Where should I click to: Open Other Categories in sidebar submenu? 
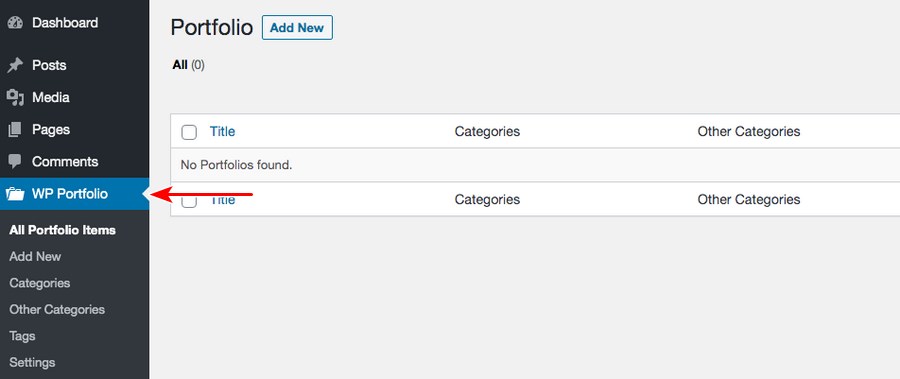coord(57,310)
